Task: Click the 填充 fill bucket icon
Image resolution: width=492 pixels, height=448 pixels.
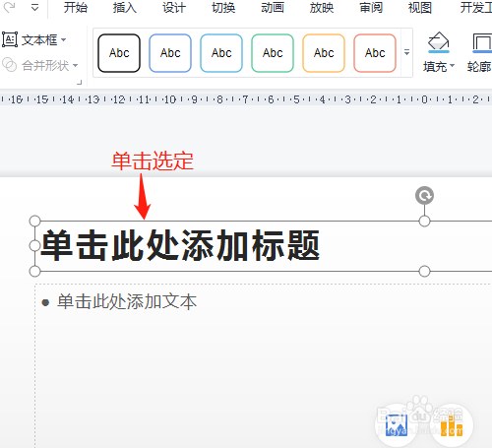Action: 439,42
